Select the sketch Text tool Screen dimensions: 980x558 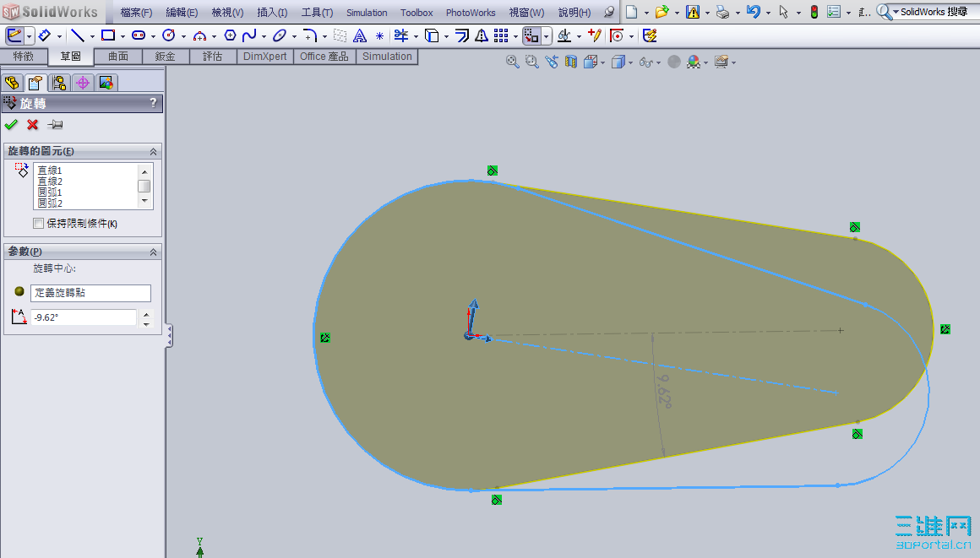coord(360,35)
